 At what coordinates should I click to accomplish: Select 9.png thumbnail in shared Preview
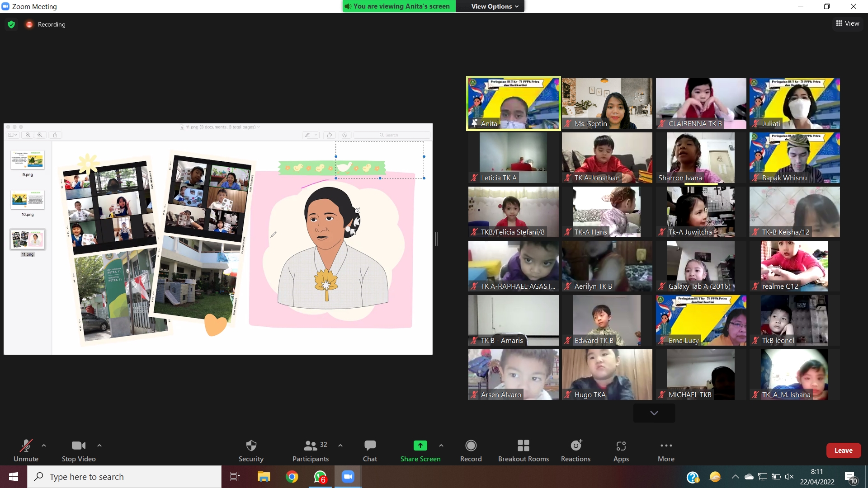28,160
